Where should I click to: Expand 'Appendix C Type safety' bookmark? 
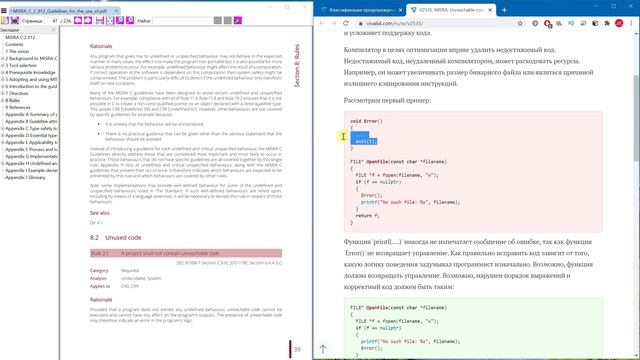click(x=2, y=128)
